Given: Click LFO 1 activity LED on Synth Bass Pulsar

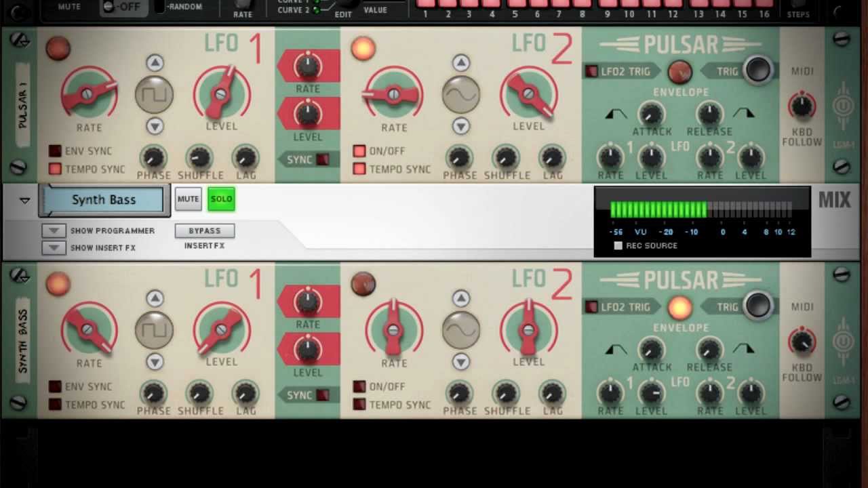Looking at the screenshot, I should [58, 285].
